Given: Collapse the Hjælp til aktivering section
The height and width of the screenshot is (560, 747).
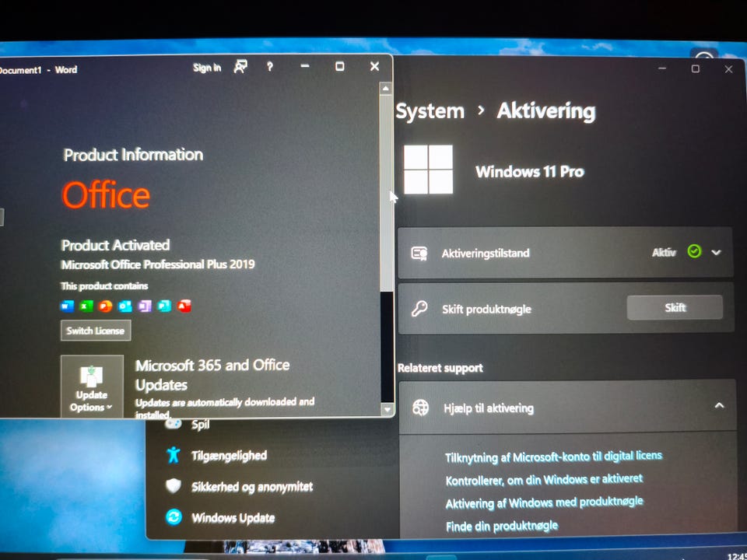Looking at the screenshot, I should click(719, 406).
